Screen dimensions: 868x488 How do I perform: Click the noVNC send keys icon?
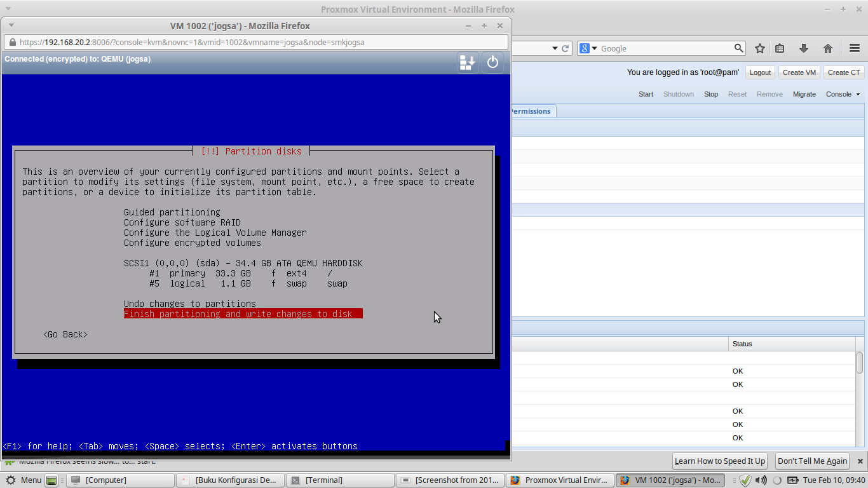468,62
